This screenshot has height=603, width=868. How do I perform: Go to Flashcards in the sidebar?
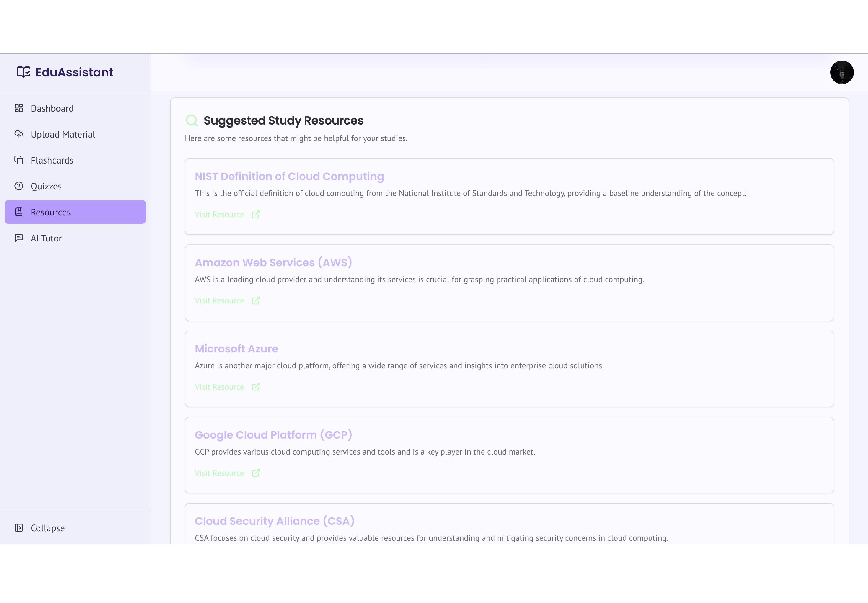click(52, 160)
